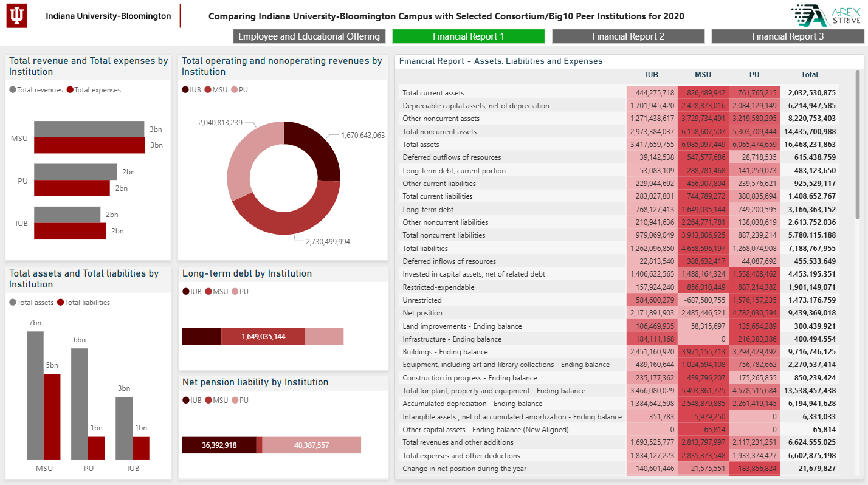
Task: Sort by the IUB column header
Action: point(652,75)
